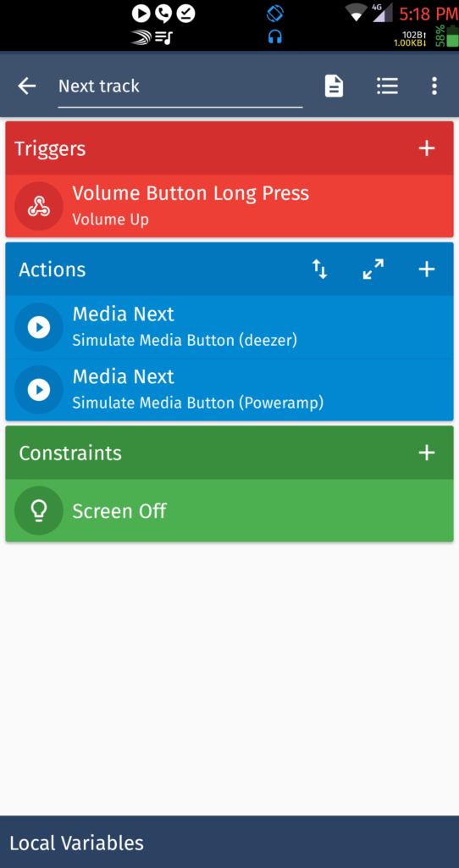This screenshot has height=868, width=459.
Task: Open the Media Next Poweramp action
Action: (x=229, y=390)
